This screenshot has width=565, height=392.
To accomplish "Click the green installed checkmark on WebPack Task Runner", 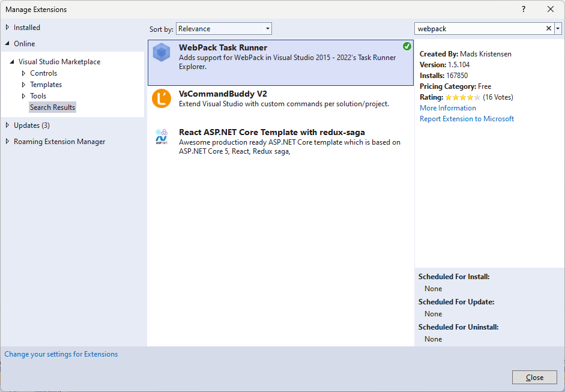I will coord(407,46).
